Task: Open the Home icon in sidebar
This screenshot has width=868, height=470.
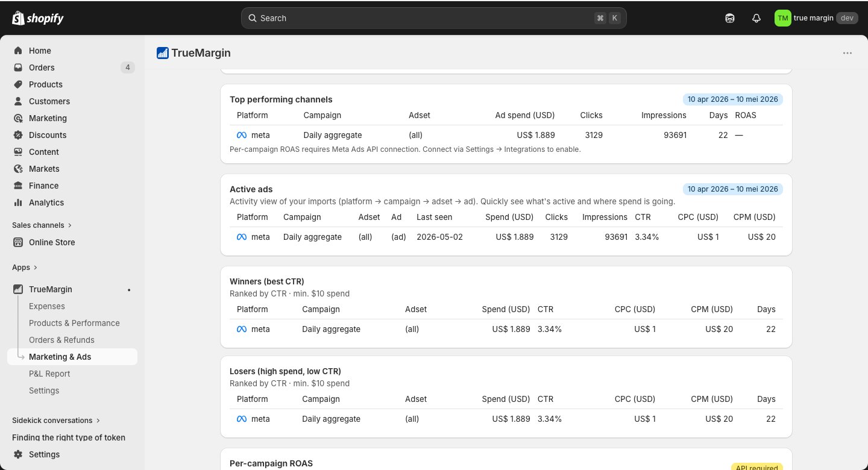Action: pyautogui.click(x=18, y=51)
